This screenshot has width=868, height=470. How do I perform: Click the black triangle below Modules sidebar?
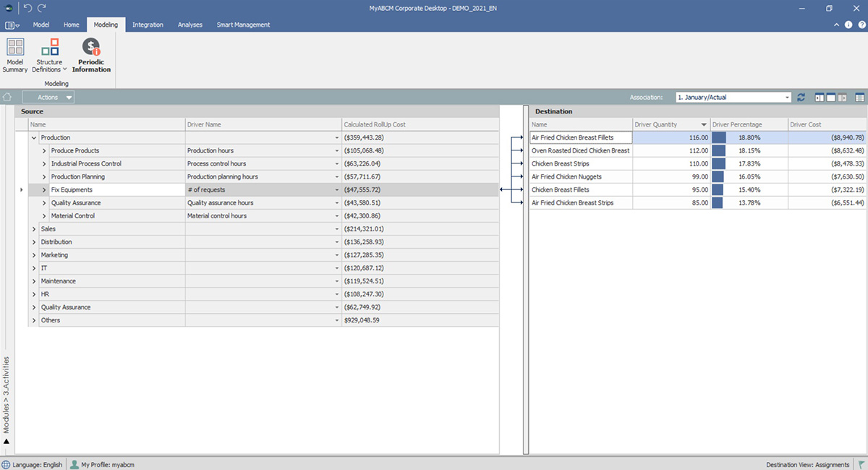point(7,441)
